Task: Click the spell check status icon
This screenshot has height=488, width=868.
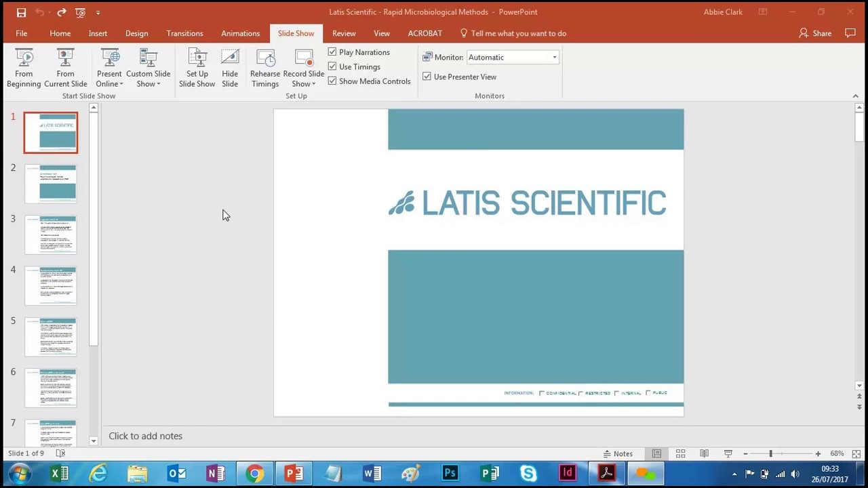Action: pyautogui.click(x=60, y=453)
